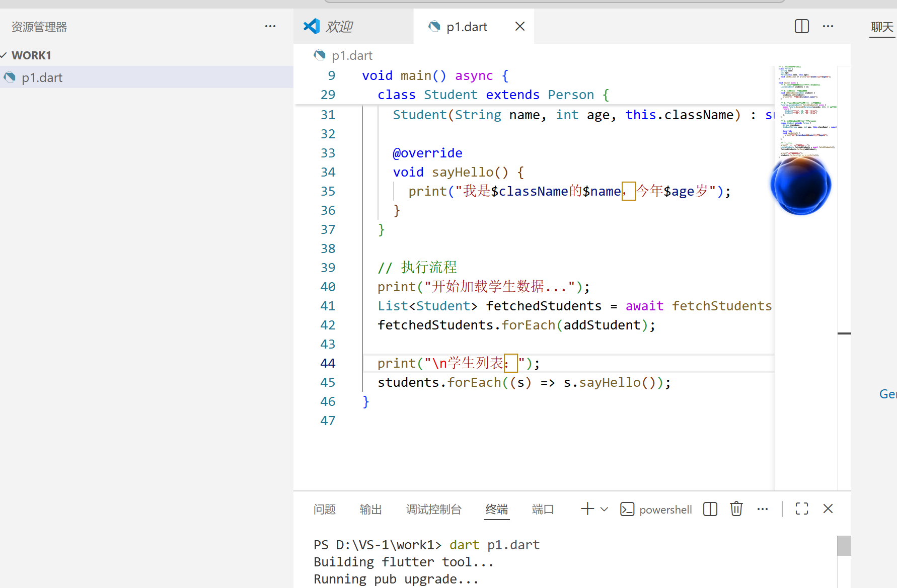Click sticky line class Student extends Person

(x=493, y=95)
